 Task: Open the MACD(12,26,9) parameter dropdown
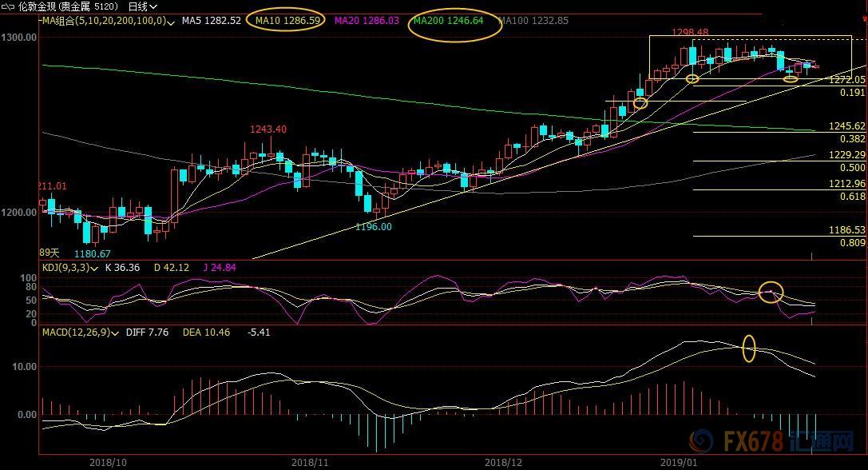coord(115,333)
